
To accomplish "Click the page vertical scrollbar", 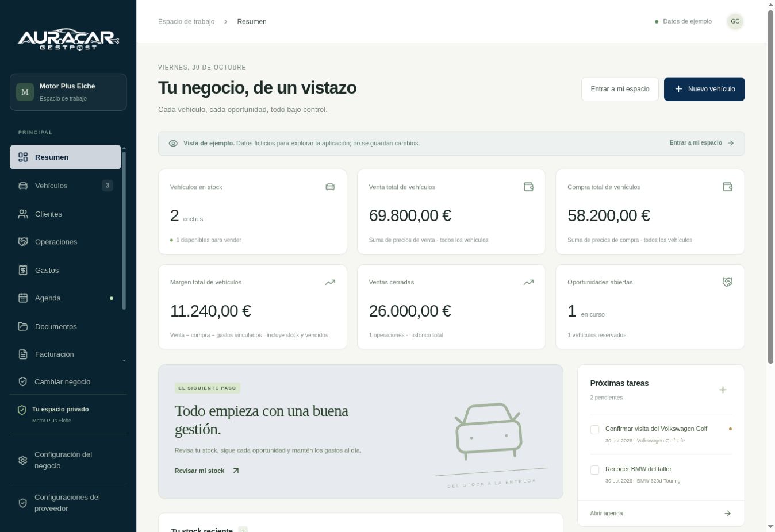I will pyautogui.click(x=771, y=187).
